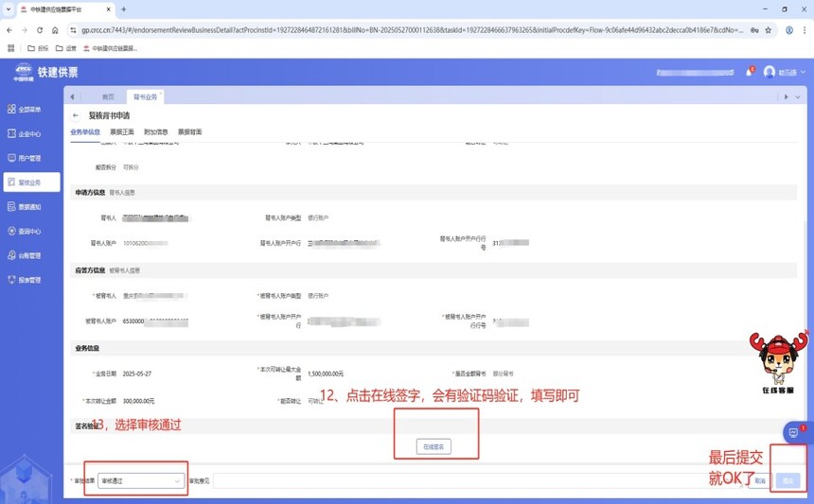This screenshot has height=504, width=814.
Task: Open 全部菜单 in the left sidebar
Action: point(29,110)
